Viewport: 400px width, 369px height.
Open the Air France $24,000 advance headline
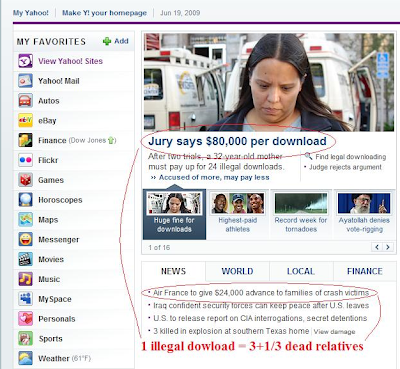(261, 293)
